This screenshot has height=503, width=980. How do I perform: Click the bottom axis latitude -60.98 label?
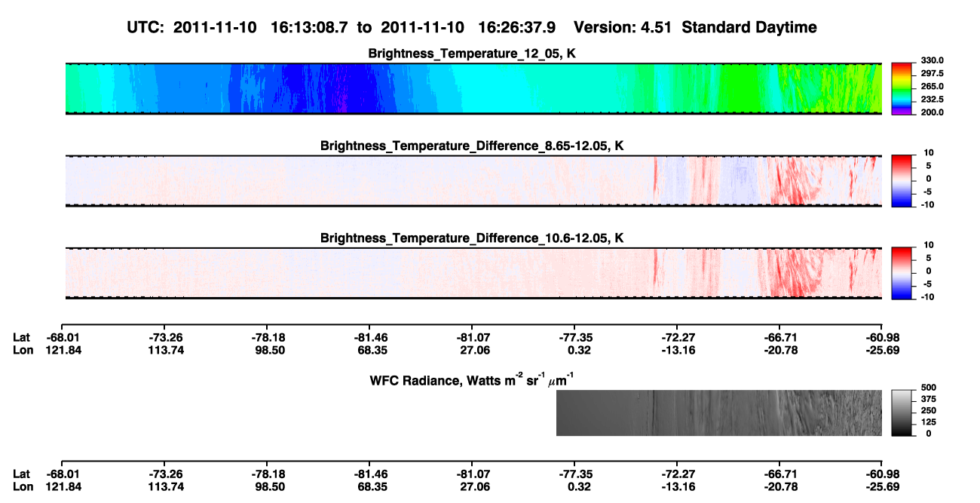pos(882,474)
